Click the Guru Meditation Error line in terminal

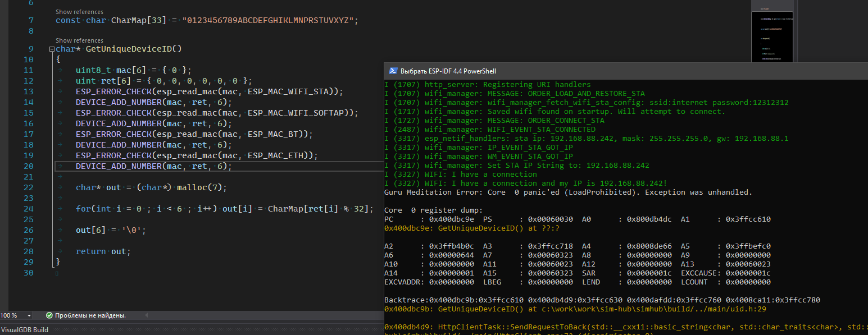pyautogui.click(x=567, y=192)
